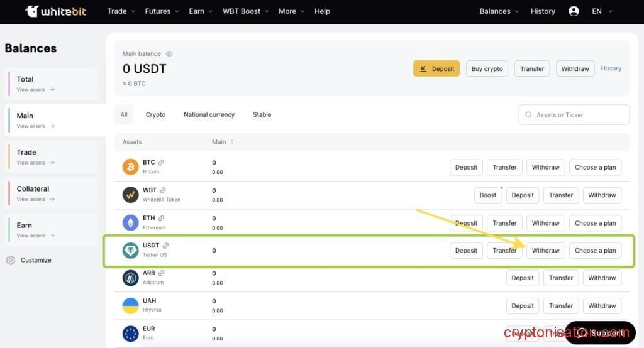Toggle main balance visibility eye icon
The height and width of the screenshot is (348, 644).
[x=169, y=54]
